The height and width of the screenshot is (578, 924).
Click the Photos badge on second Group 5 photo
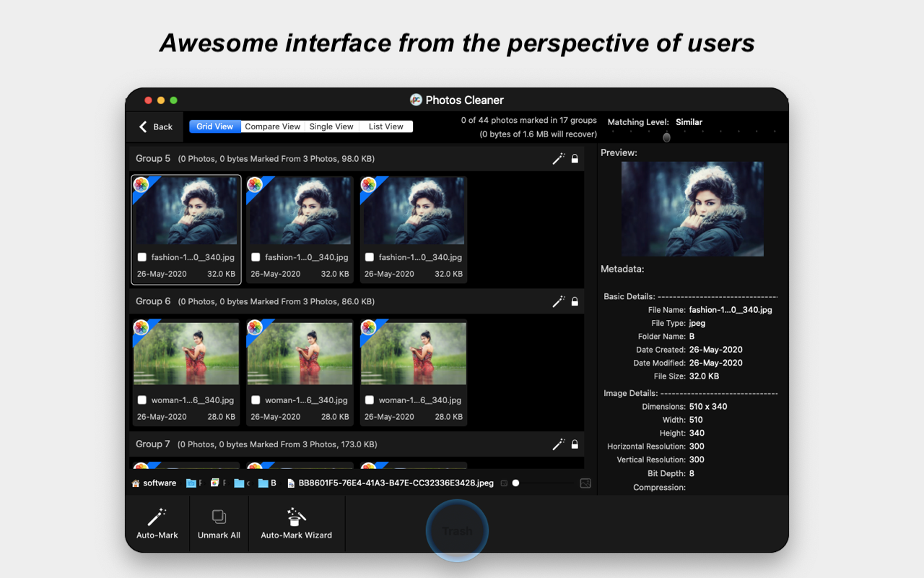255,185
